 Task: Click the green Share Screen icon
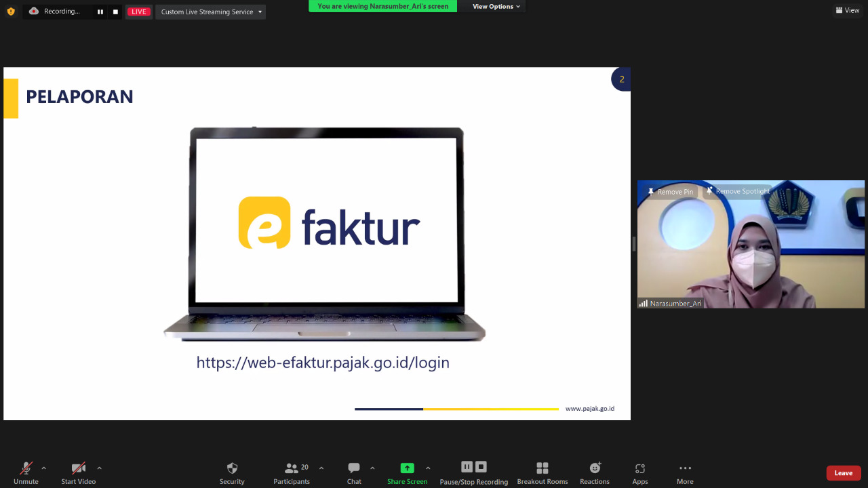(x=407, y=468)
